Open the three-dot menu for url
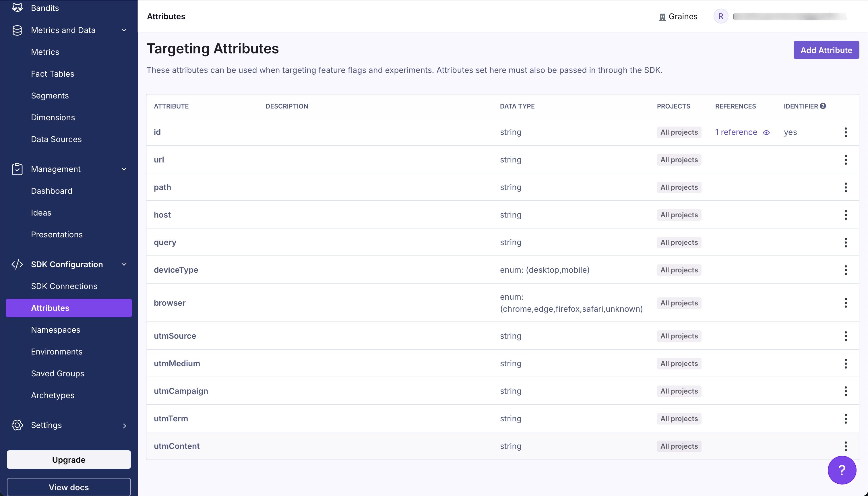Viewport: 868px width, 496px height. click(846, 160)
